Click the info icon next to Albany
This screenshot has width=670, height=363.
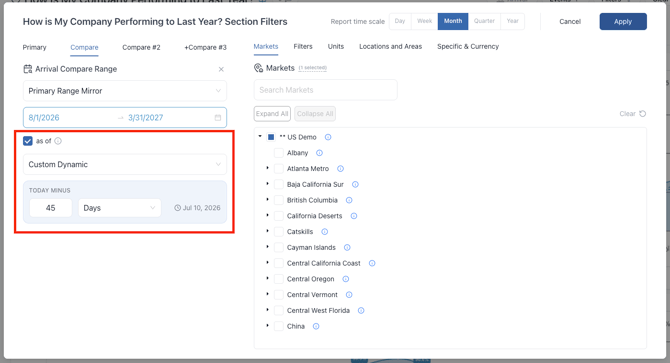pos(319,153)
